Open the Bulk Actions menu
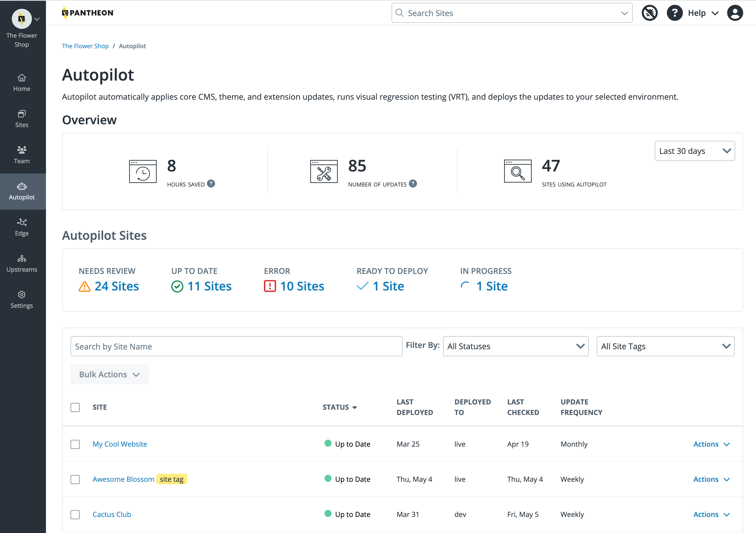Image resolution: width=756 pixels, height=533 pixels. pos(109,374)
